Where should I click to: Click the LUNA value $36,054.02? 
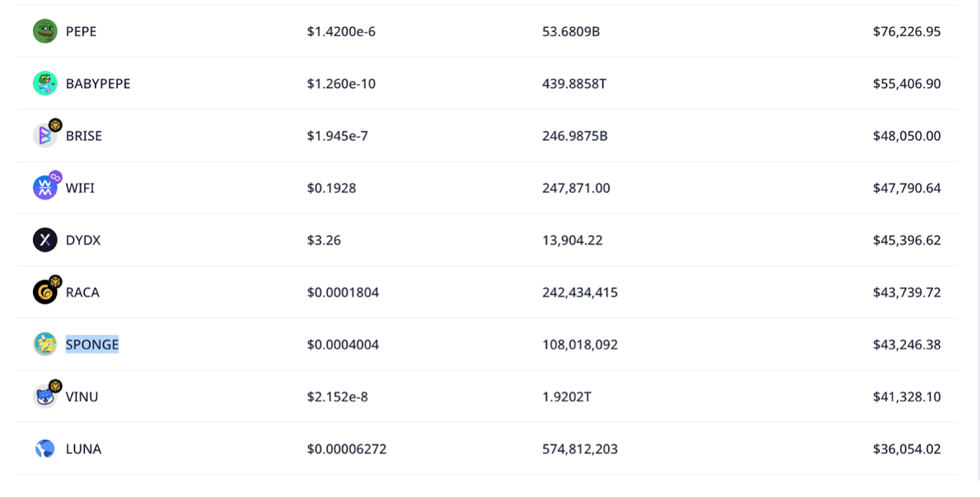[907, 449]
